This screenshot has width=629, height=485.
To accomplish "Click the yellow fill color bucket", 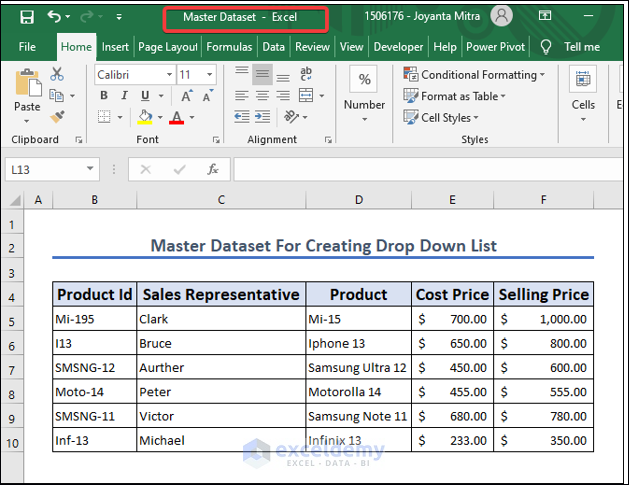I will 145,118.
